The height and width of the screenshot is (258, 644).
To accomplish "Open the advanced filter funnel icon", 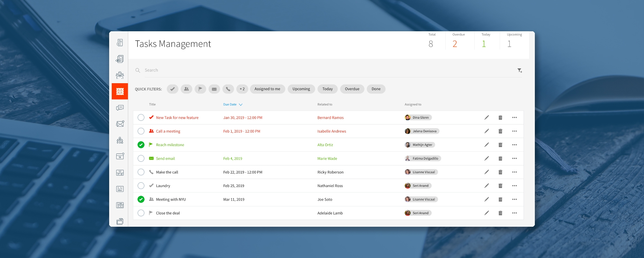I will click(x=520, y=70).
